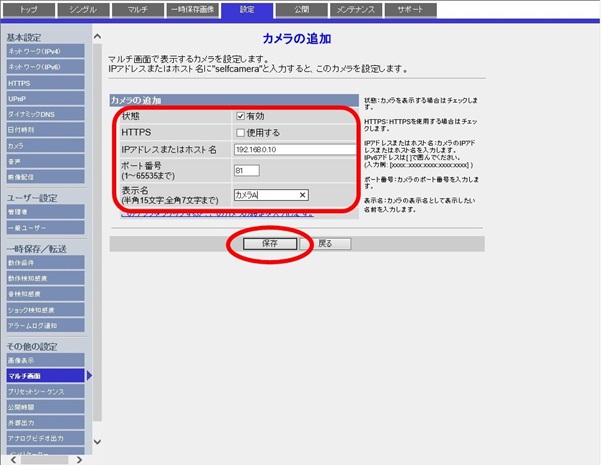The height and width of the screenshot is (465, 601).
Task: Click the 表示名 display name field
Action: pyautogui.click(x=271, y=195)
